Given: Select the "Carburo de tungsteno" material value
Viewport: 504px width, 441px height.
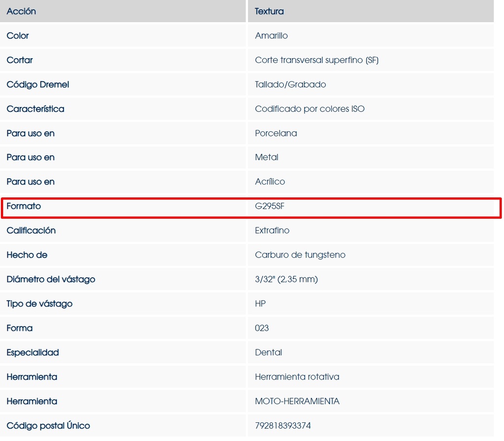Looking at the screenshot, I should click(x=300, y=255).
